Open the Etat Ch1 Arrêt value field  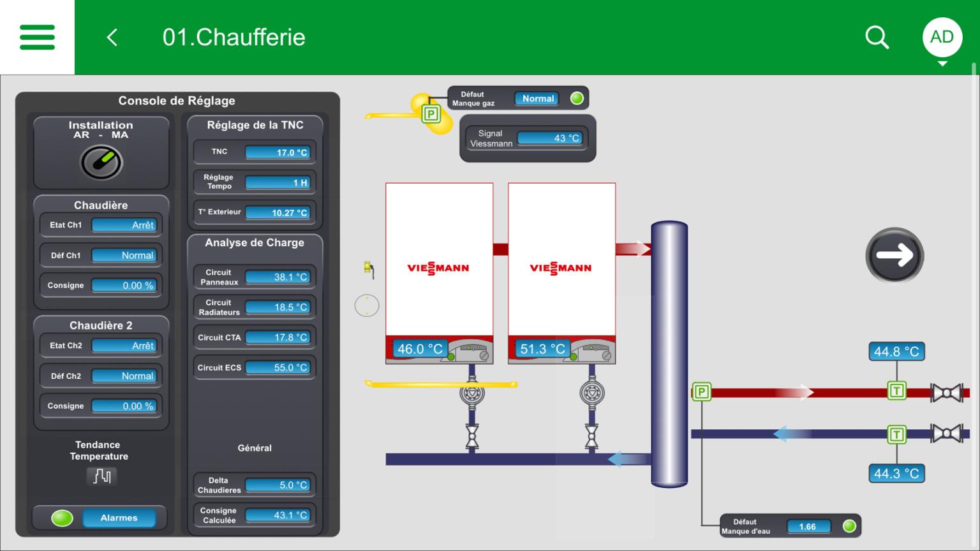pyautogui.click(x=124, y=225)
